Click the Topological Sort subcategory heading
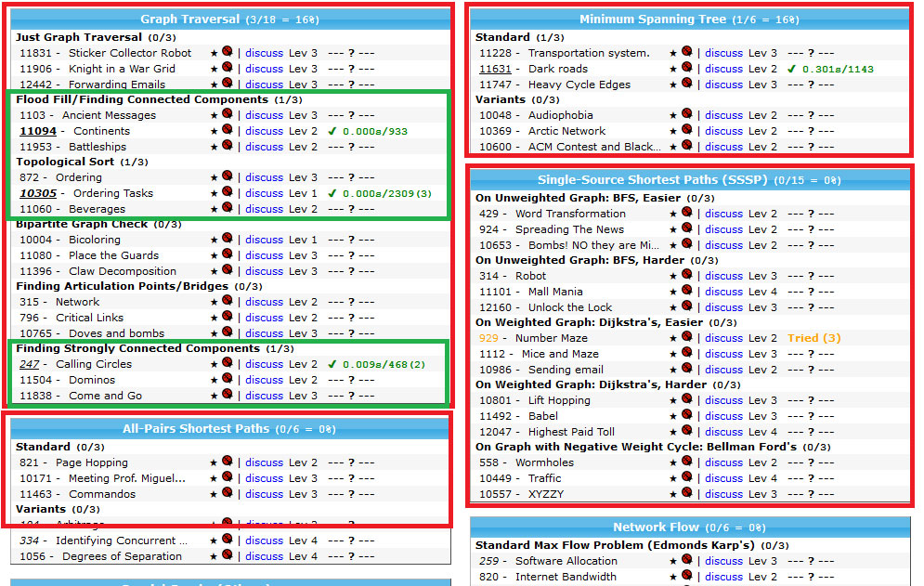Screen dimensions: 924x586 pyautogui.click(x=66, y=162)
